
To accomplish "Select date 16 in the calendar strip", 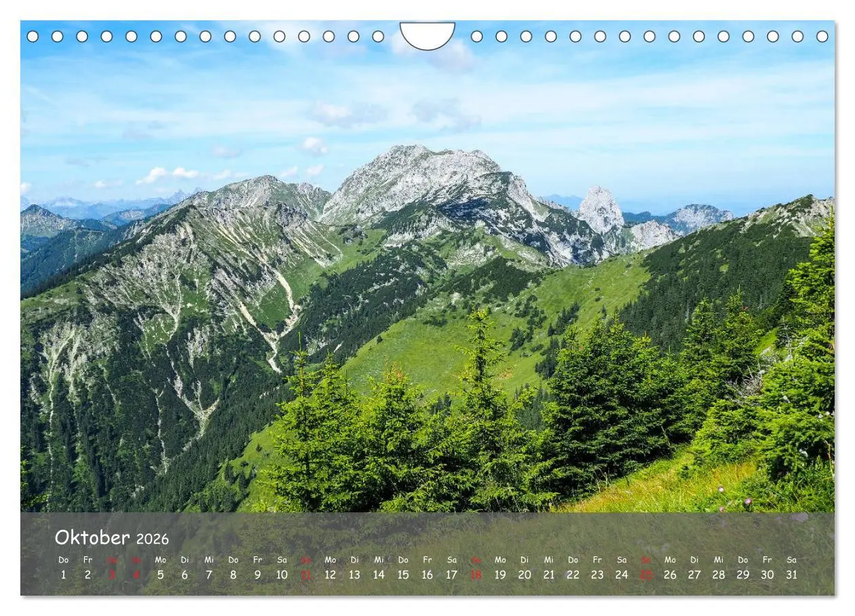I will (427, 575).
